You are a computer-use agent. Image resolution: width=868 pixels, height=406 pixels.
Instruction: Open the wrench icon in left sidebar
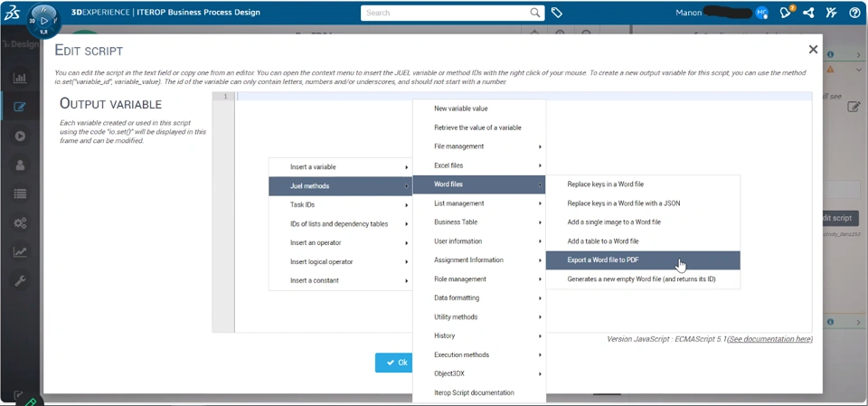point(20,281)
